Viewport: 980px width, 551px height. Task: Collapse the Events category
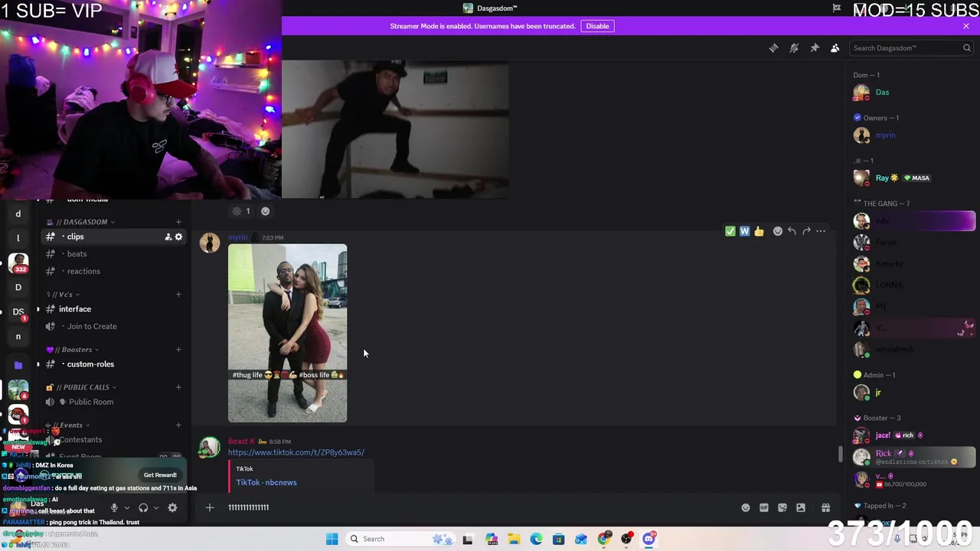point(68,425)
